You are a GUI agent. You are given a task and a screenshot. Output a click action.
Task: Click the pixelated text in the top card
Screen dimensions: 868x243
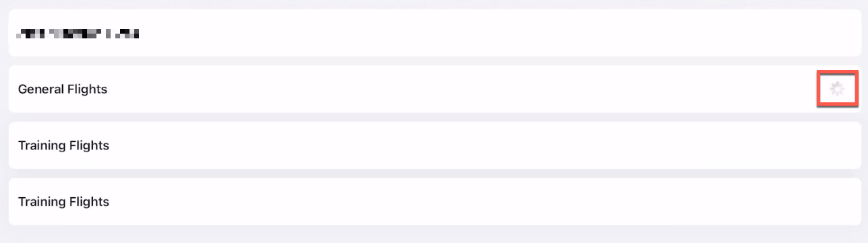pyautogui.click(x=78, y=32)
